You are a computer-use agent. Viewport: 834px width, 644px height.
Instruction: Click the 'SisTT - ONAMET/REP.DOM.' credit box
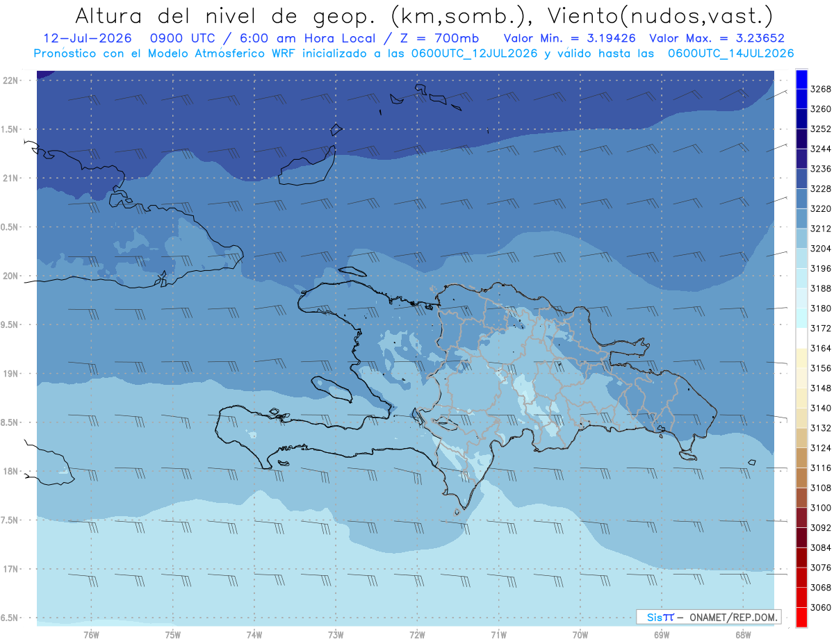pos(708,617)
